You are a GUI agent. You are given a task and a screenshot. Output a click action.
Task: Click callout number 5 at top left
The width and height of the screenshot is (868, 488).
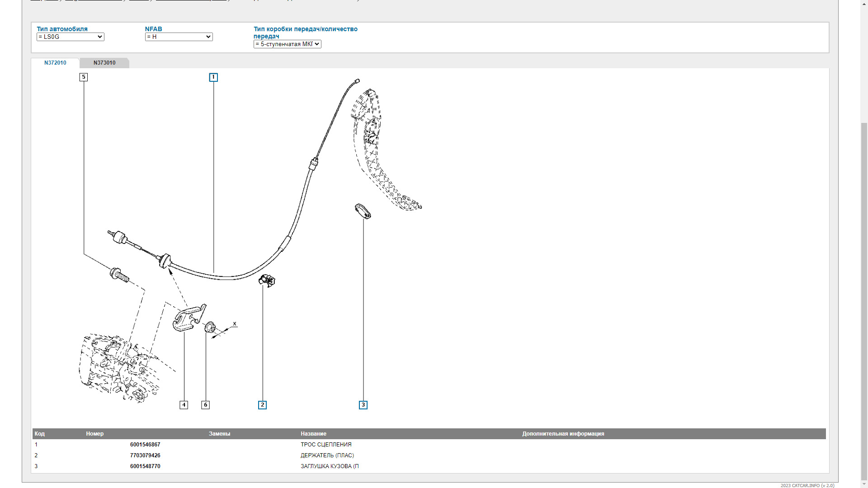pos(83,77)
